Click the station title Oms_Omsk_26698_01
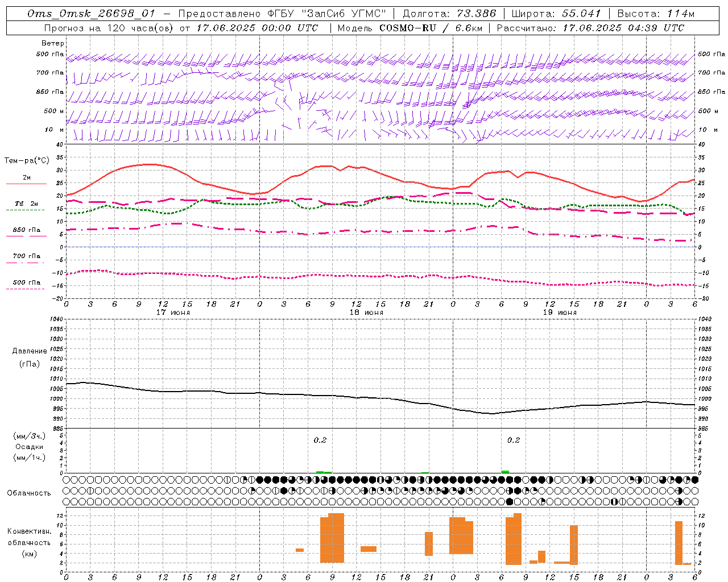The width and height of the screenshot is (728, 582). 91,14
